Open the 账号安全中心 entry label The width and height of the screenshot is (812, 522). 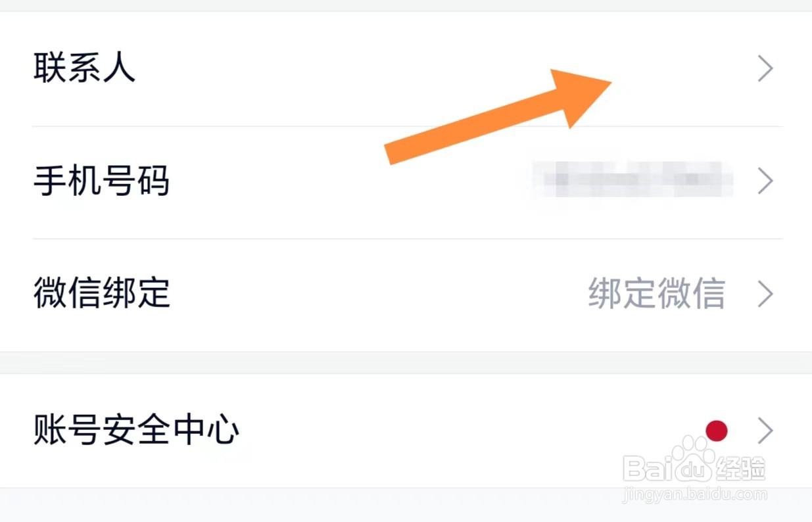point(136,431)
